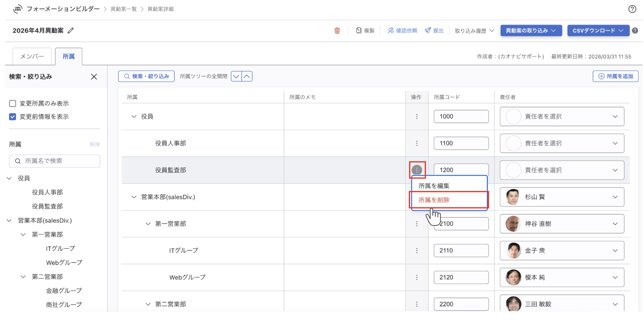Image resolution: width=644 pixels, height=330 pixels.
Task: Click 所属名で検索 search field
Action: tap(54, 161)
